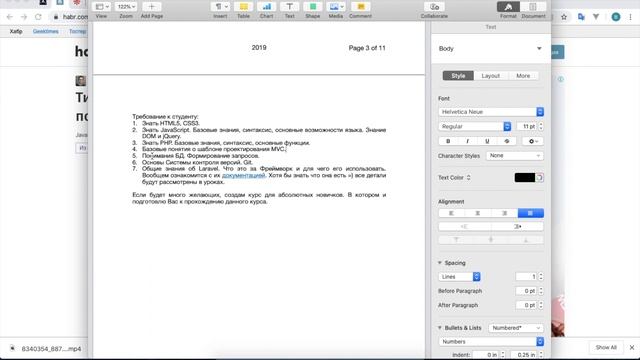
Task: Click the Translate extension icon in browser
Action: (581, 17)
